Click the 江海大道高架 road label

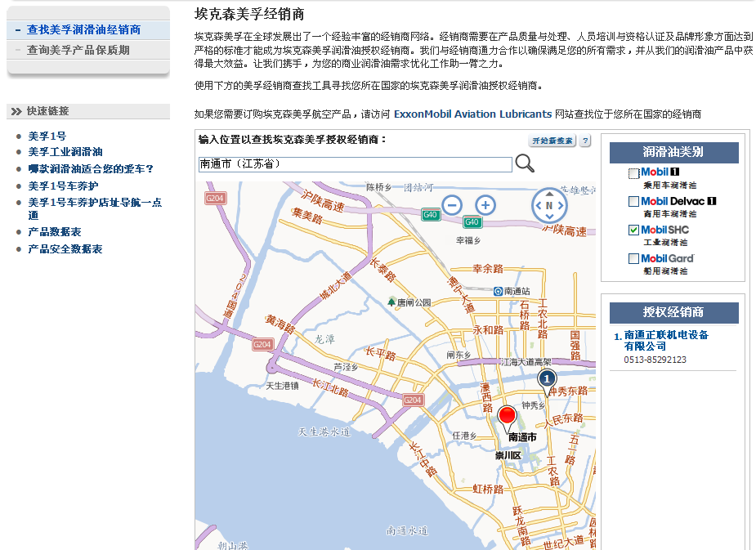[x=526, y=361]
